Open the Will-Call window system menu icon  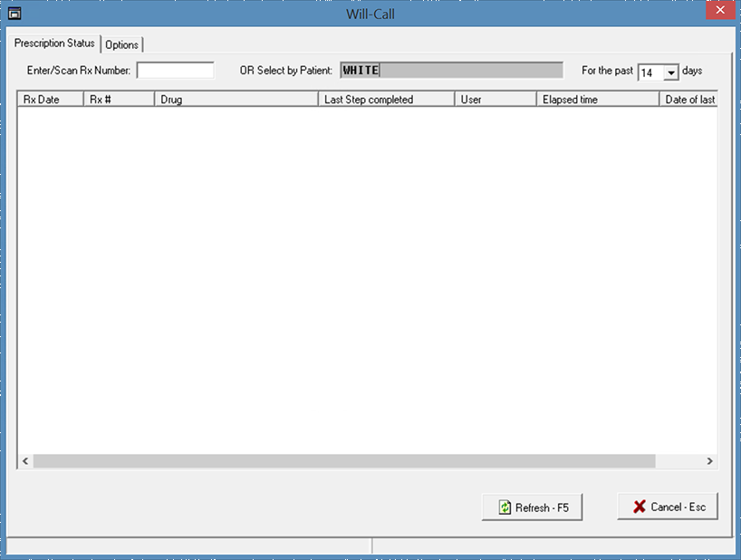pos(14,14)
